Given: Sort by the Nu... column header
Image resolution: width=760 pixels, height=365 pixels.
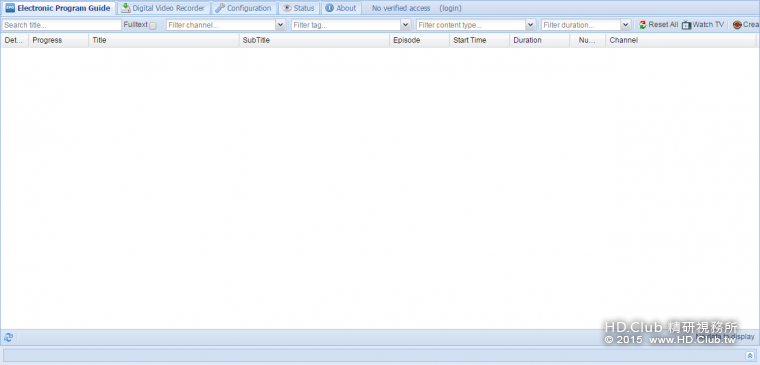Looking at the screenshot, I should (587, 40).
